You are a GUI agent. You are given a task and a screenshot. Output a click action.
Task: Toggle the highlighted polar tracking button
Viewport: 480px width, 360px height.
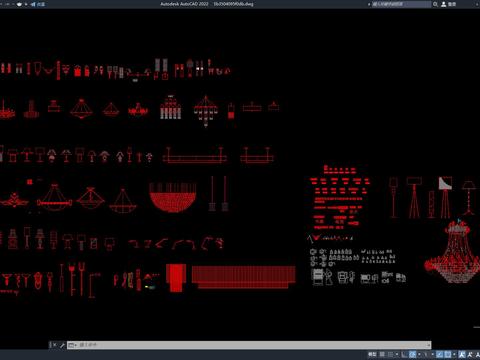coord(412,354)
